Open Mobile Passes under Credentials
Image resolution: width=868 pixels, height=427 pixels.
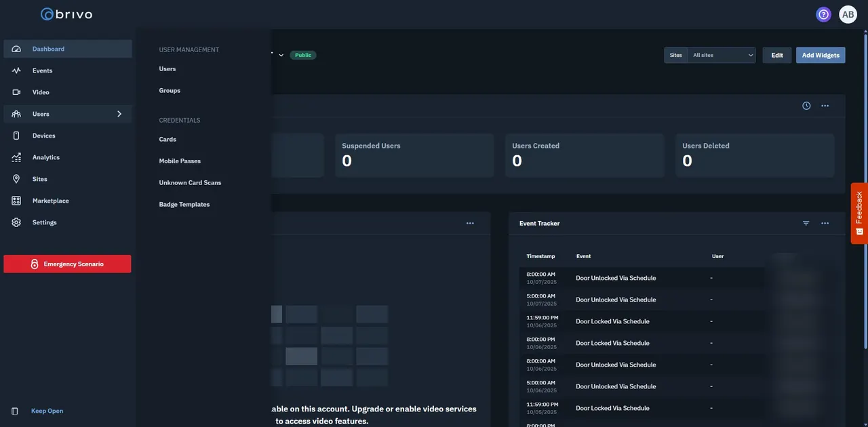pyautogui.click(x=180, y=161)
